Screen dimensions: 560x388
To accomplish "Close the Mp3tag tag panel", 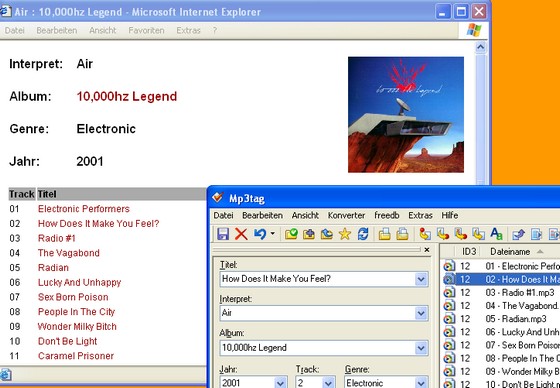I will (x=426, y=250).
